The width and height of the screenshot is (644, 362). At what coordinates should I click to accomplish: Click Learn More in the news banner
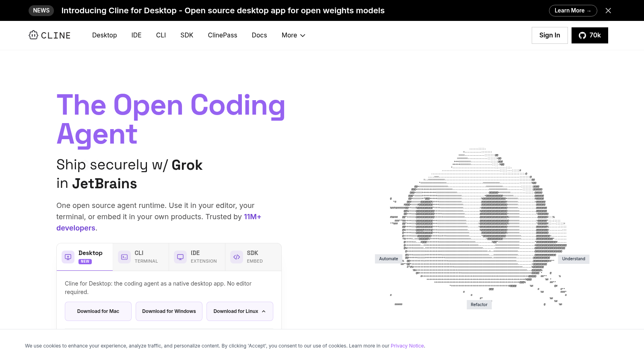(x=573, y=10)
